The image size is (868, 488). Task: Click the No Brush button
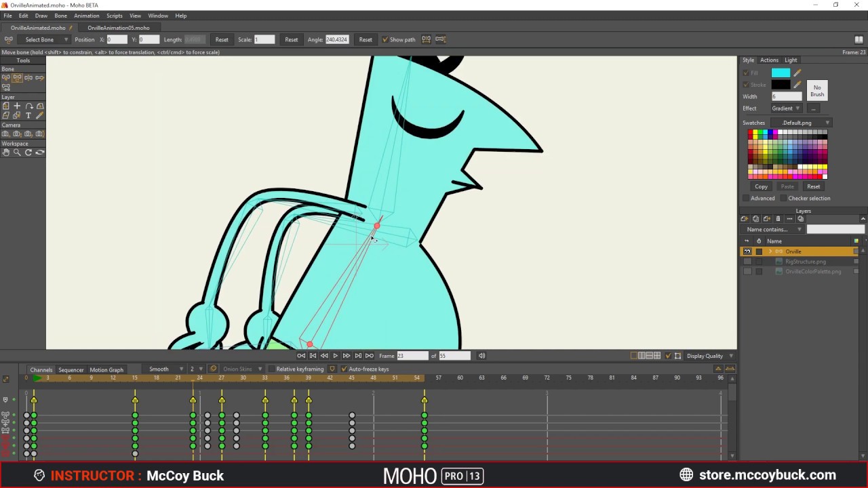[x=817, y=91]
